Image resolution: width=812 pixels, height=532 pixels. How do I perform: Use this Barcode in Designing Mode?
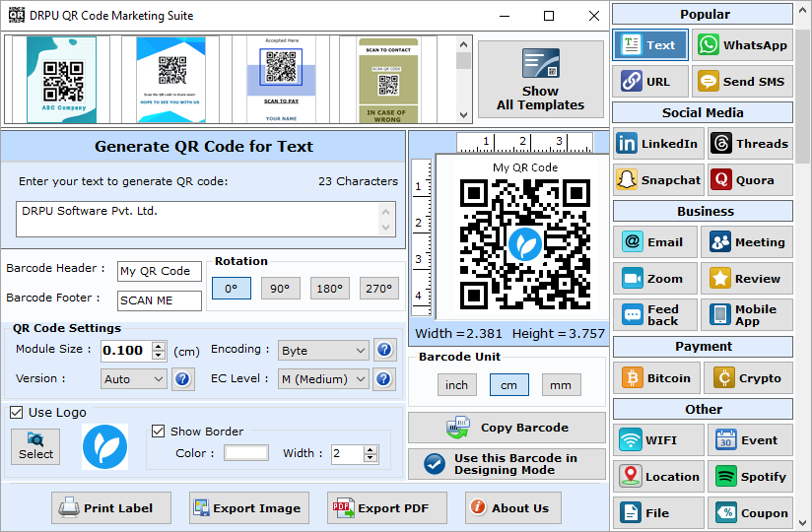[x=507, y=464]
